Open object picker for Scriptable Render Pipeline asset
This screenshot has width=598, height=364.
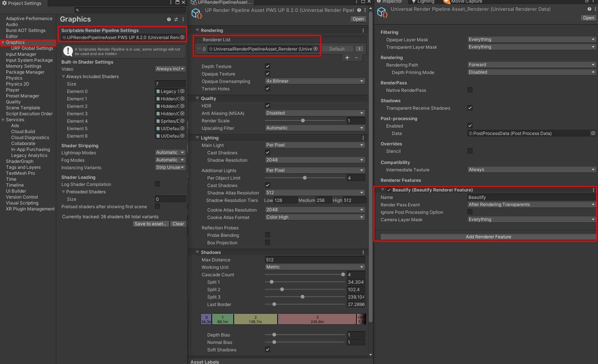182,38
